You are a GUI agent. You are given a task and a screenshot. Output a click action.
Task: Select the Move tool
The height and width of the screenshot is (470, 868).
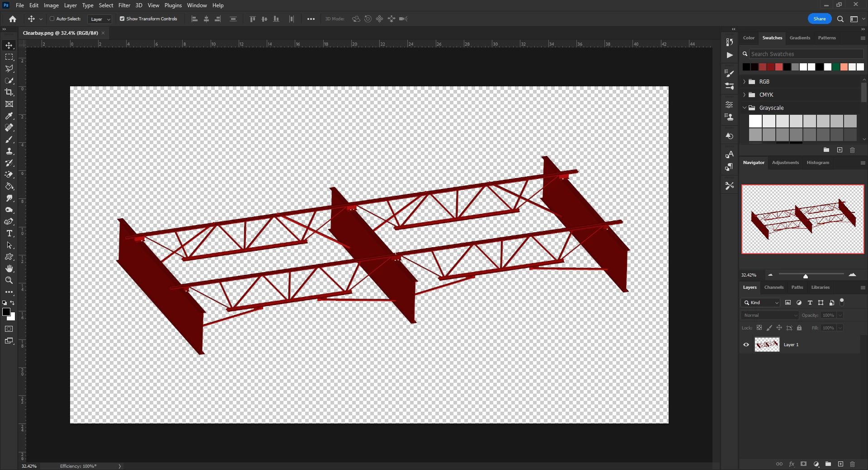[x=9, y=45]
